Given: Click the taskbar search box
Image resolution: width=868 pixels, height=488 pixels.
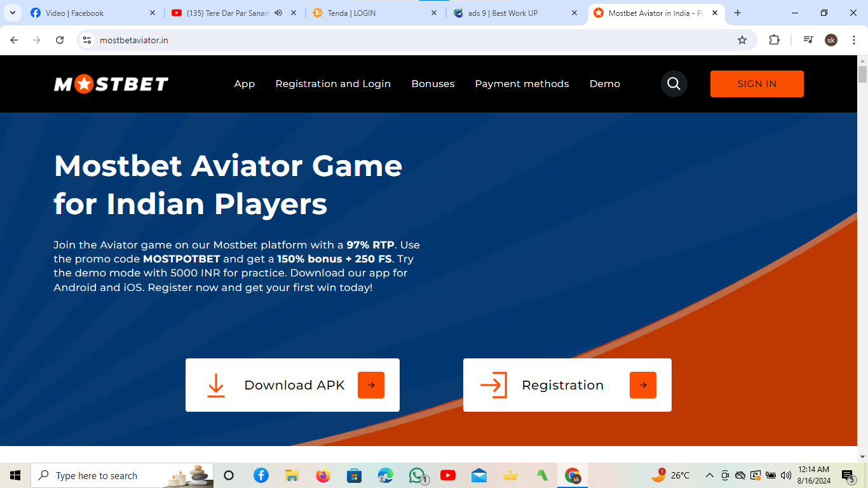Looking at the screenshot, I should point(123,475).
